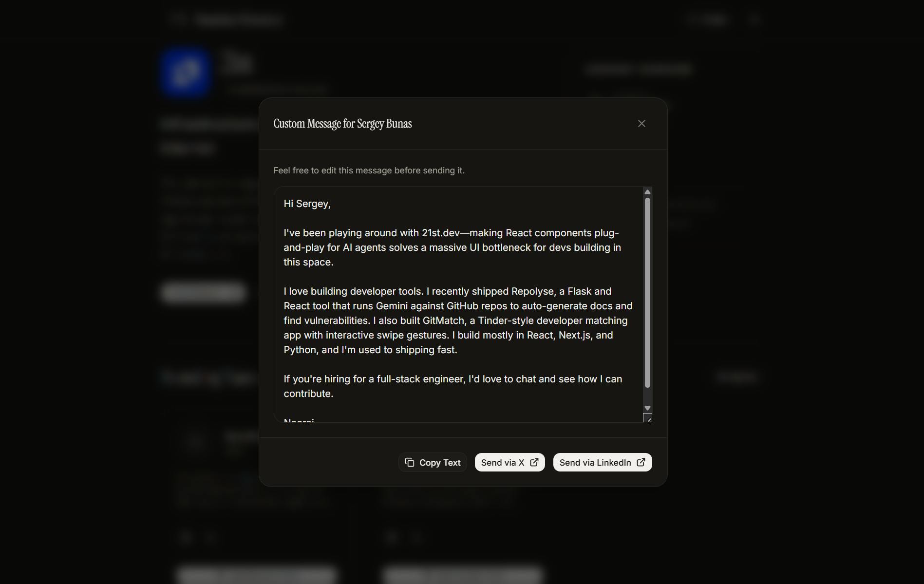This screenshot has width=924, height=584.
Task: Click the word "21st.dev" in the message
Action: [440, 233]
